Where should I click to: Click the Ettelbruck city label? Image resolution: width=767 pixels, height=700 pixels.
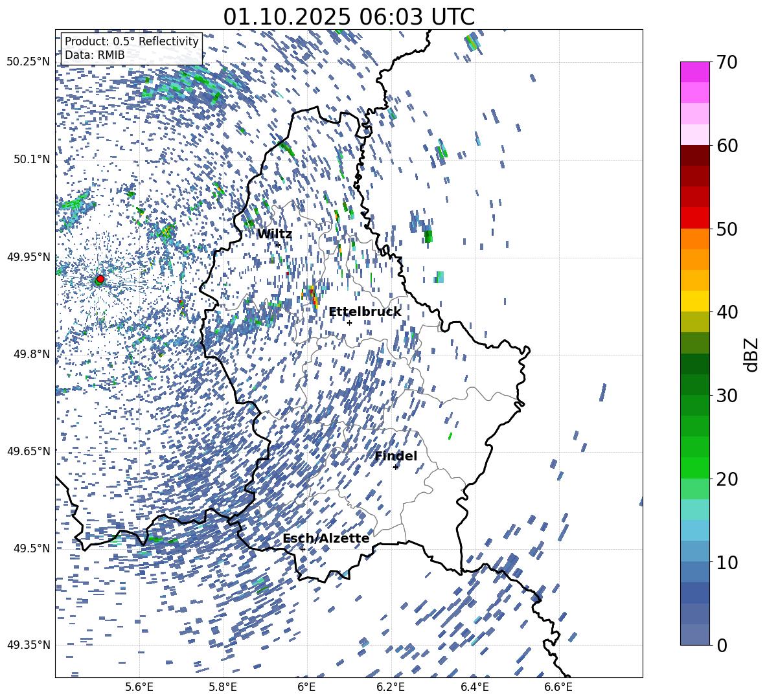coord(365,312)
